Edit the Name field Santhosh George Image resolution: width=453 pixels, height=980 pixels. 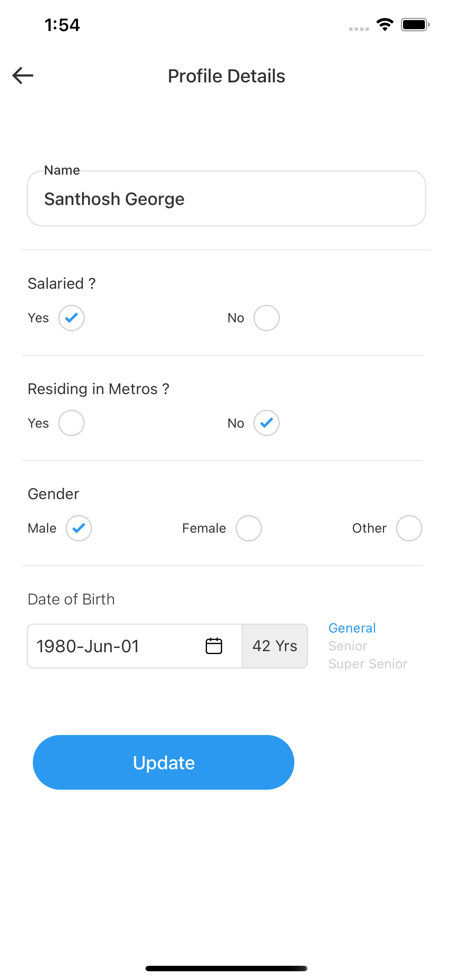tap(226, 198)
